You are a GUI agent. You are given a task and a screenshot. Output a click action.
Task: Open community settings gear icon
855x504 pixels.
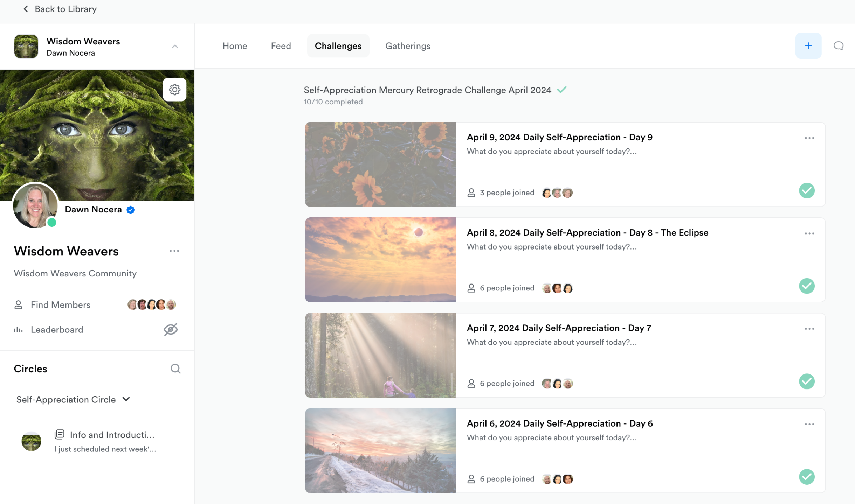pyautogui.click(x=174, y=90)
